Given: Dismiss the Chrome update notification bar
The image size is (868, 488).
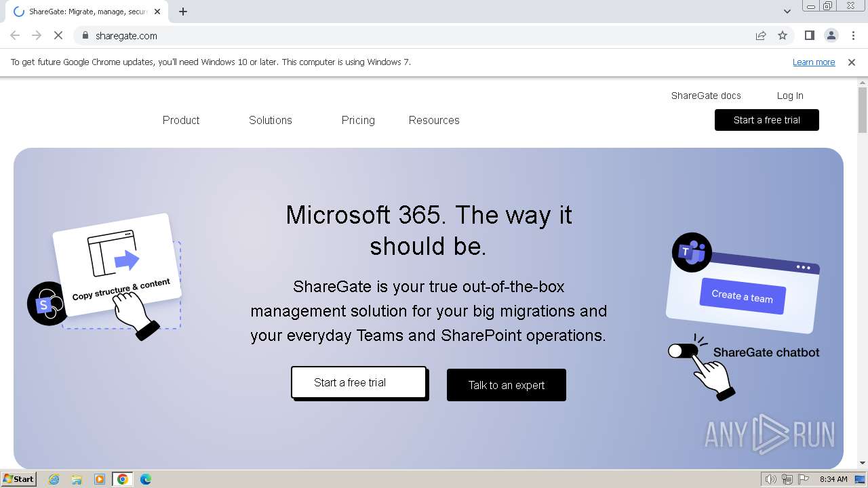Looking at the screenshot, I should pyautogui.click(x=852, y=62).
